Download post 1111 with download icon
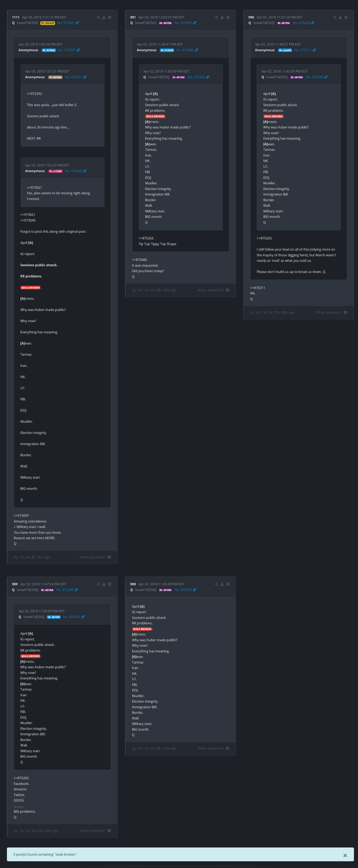Image resolution: width=358 pixels, height=868 pixels. 104,17
